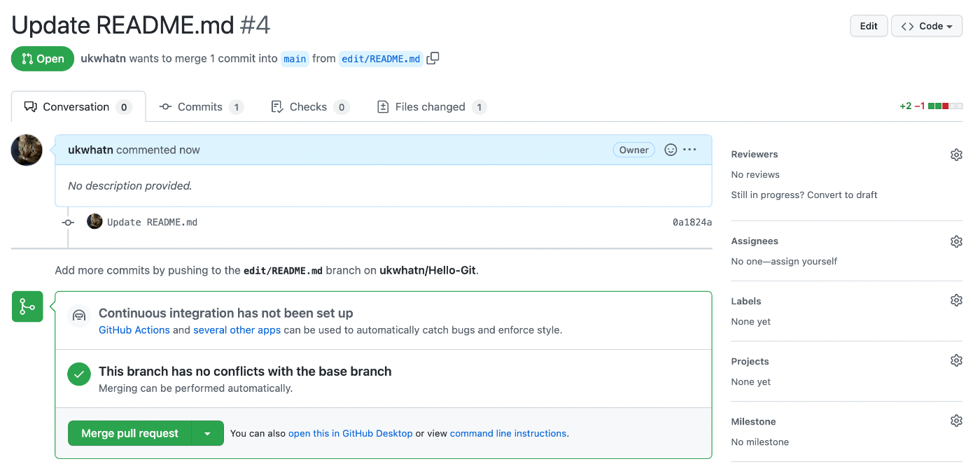Click the smiley reaction icon on the comment

(671, 150)
